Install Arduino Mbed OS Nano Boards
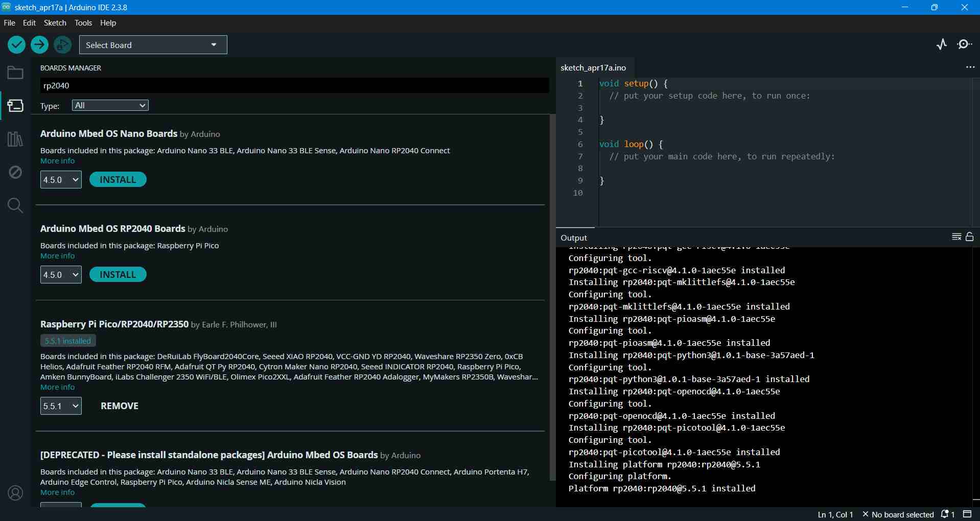Screen dimensions: 980x521 (x=118, y=180)
